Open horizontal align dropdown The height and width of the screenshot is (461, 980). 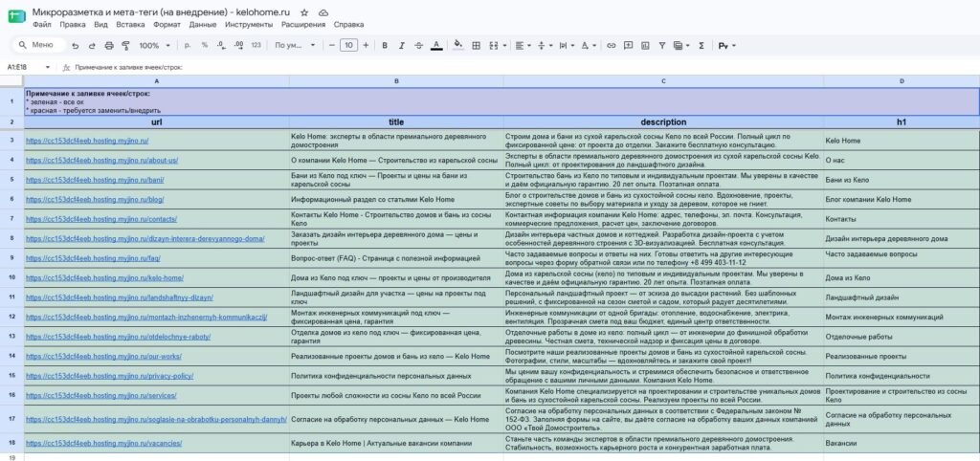coord(522,46)
